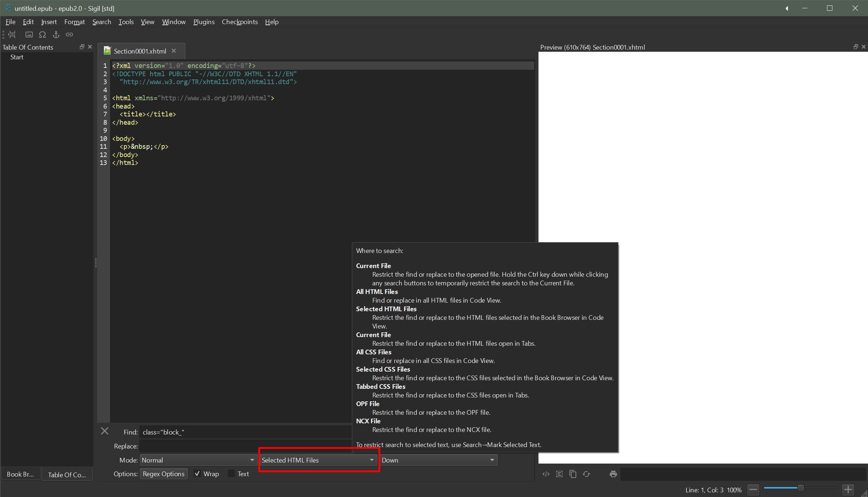The height and width of the screenshot is (497, 868).
Task: Switch to the Book Browser tab
Action: 20,474
